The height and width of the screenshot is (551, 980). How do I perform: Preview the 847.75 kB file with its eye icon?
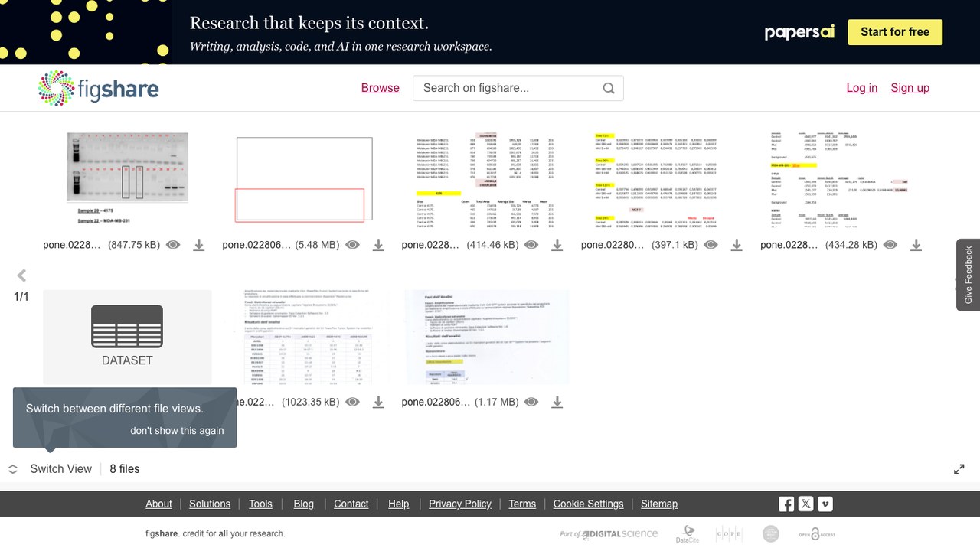point(173,245)
